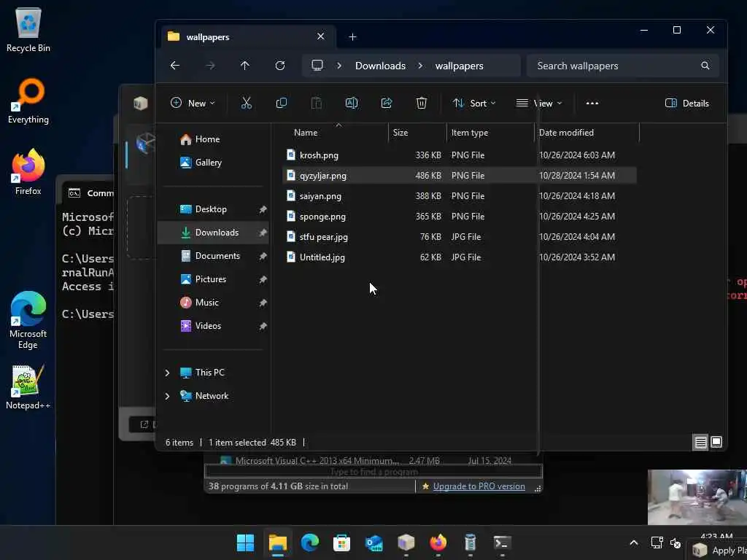Image resolution: width=747 pixels, height=560 pixels.
Task: Click the Cut scissors icon in toolbar
Action: [x=247, y=103]
